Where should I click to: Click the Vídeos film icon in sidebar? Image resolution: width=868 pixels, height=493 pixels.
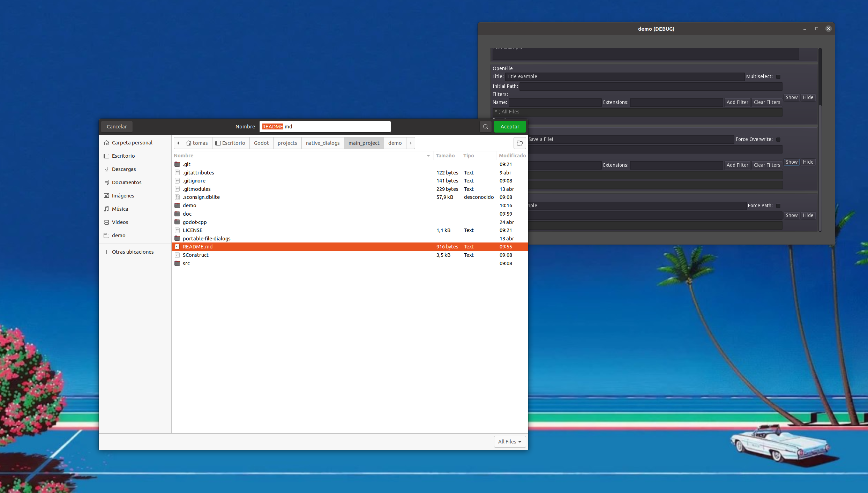coord(106,222)
